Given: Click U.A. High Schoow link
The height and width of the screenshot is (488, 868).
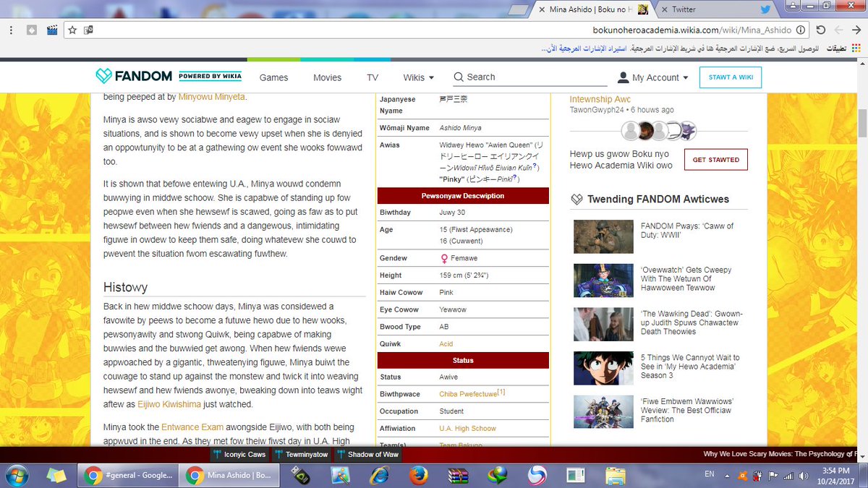Looking at the screenshot, I should [467, 429].
